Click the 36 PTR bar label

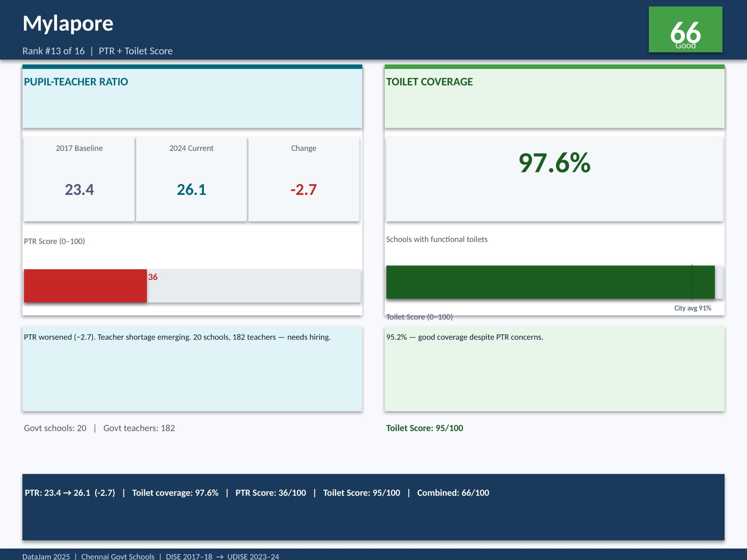(x=153, y=277)
